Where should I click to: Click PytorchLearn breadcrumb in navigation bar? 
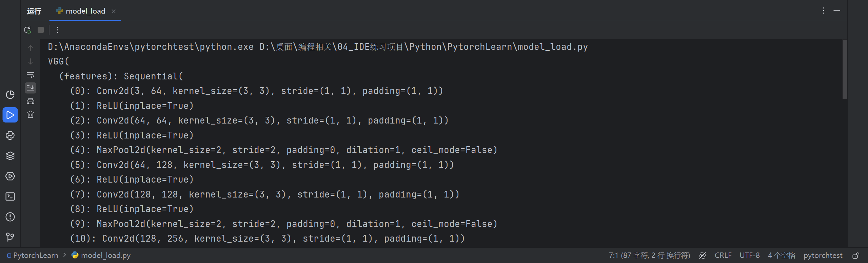[x=33, y=255]
